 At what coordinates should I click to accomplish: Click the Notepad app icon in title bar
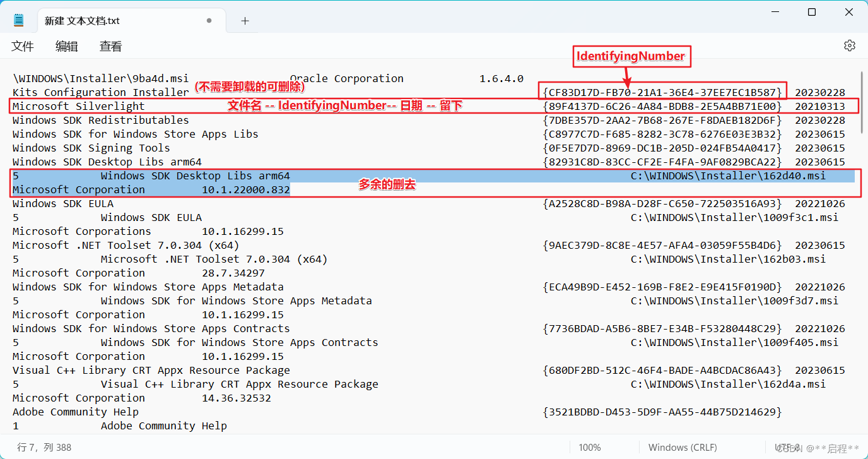tap(19, 21)
